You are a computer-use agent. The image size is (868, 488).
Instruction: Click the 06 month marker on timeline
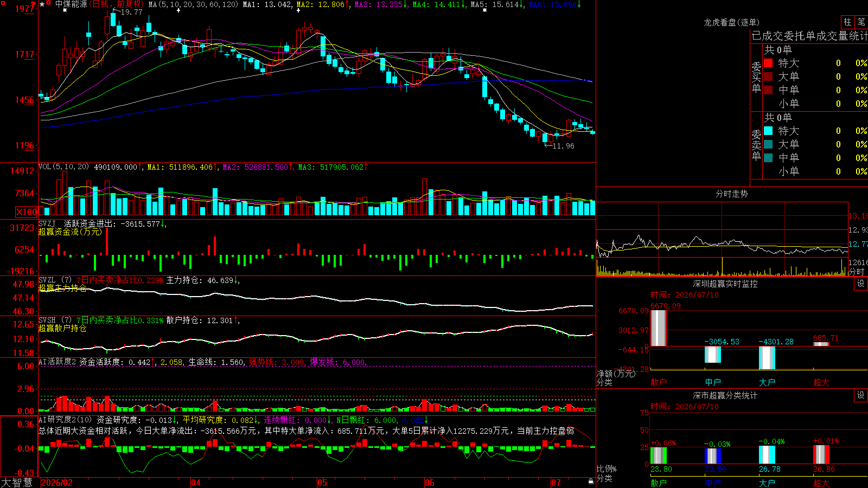click(430, 483)
